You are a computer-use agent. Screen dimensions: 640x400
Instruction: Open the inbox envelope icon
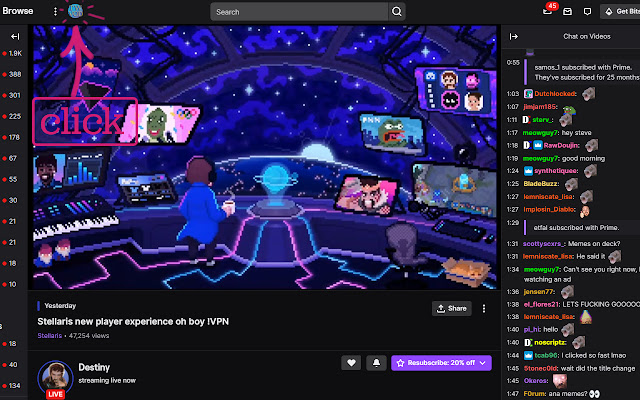coord(567,12)
